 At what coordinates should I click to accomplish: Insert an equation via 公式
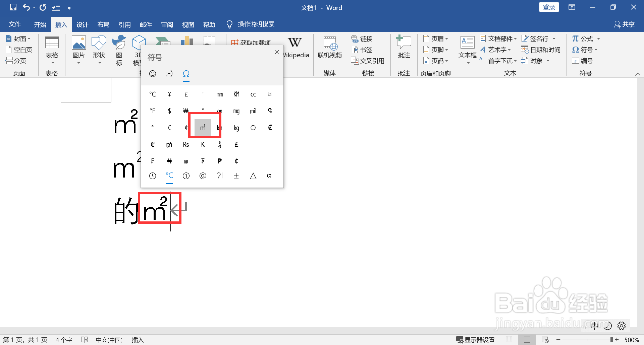coord(583,39)
